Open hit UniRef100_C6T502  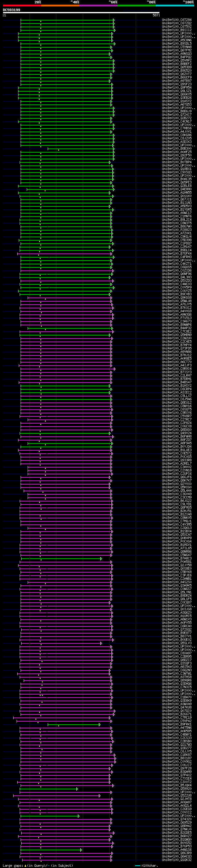coord(177,26)
